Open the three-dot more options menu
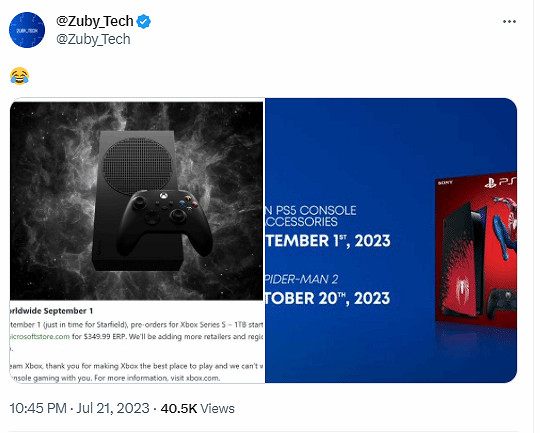This screenshot has width=540, height=433. (x=509, y=22)
